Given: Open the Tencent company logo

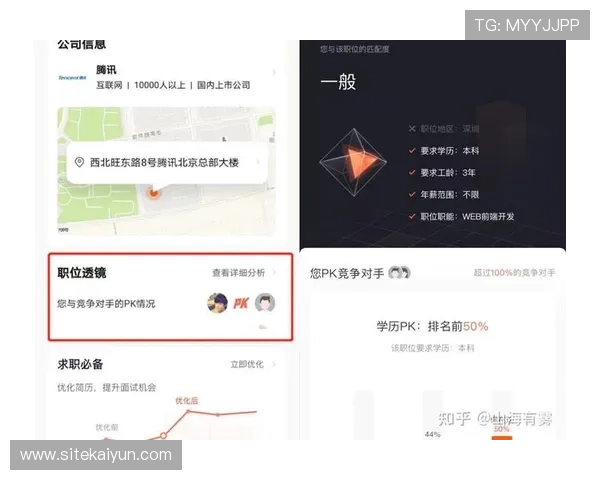Looking at the screenshot, I should (x=73, y=78).
